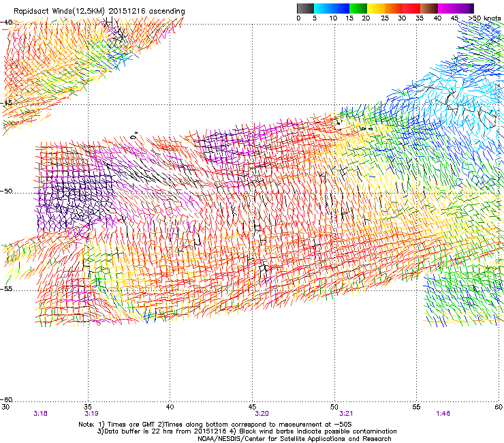The image size is (504, 443).
Task: Click the purple overpass time '1:48'
Action: (443, 414)
